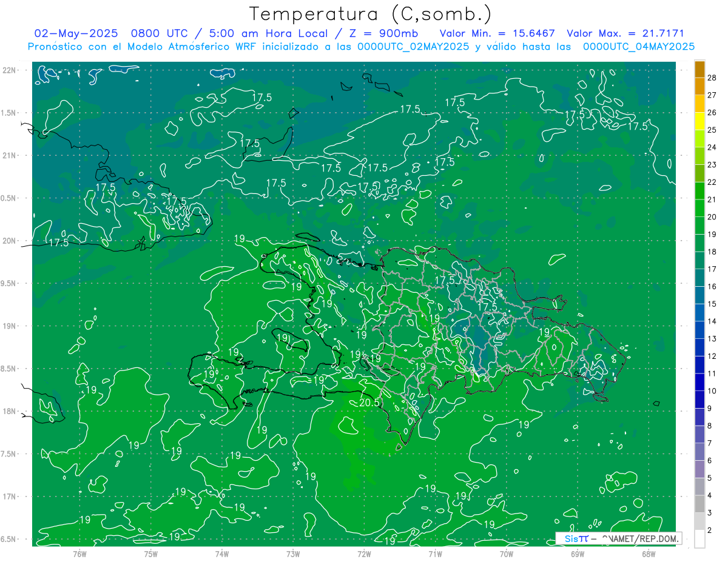Screen dimensions: 728x562
Task: Click the 'Valor Max. = 21.7171' text
Action: point(625,33)
